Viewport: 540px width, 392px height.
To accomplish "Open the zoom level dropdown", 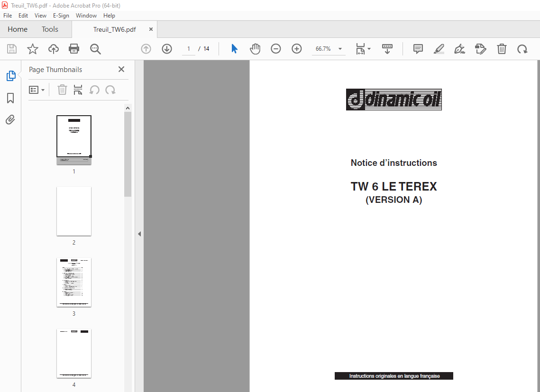I will [340, 49].
